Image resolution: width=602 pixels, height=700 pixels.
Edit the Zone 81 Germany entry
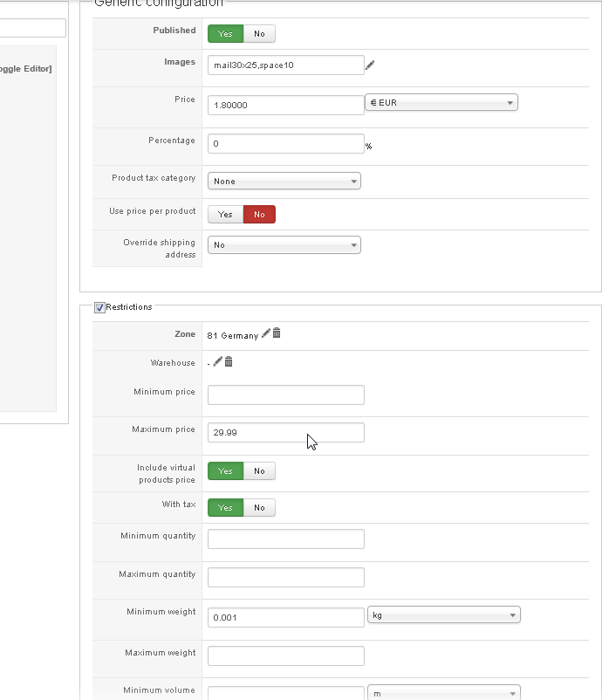click(266, 333)
